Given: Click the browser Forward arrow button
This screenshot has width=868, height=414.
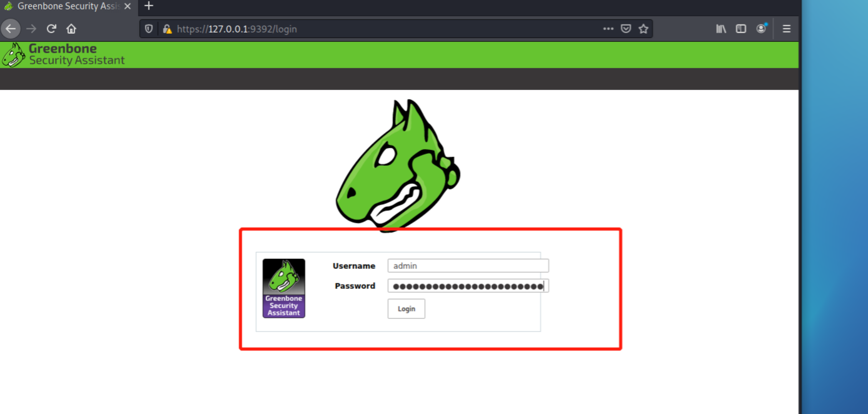Looking at the screenshot, I should pyautogui.click(x=31, y=29).
